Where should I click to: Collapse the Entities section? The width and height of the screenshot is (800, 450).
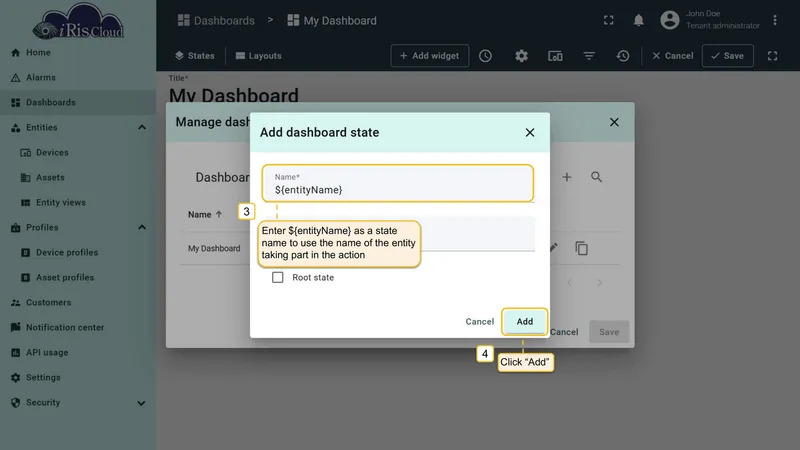click(142, 128)
